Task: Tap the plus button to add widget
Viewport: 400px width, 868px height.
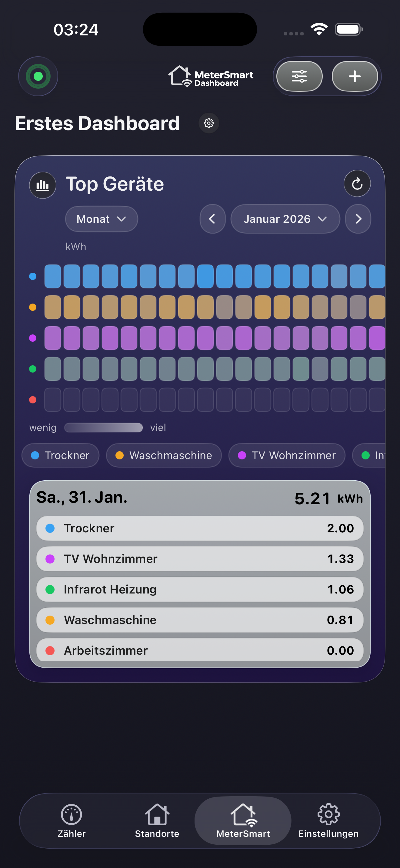Action: 355,76
